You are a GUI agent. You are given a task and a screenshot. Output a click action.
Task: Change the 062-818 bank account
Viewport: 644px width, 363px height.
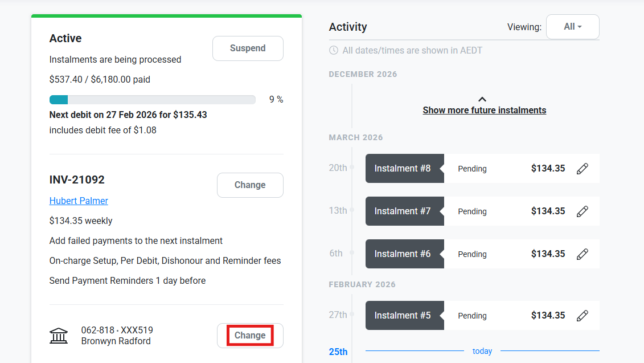pos(250,336)
